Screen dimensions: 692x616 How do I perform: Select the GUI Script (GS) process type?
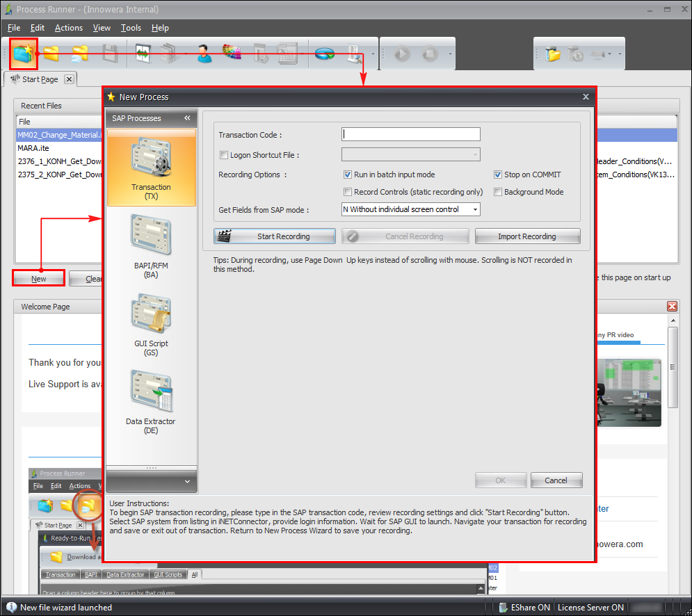152,324
